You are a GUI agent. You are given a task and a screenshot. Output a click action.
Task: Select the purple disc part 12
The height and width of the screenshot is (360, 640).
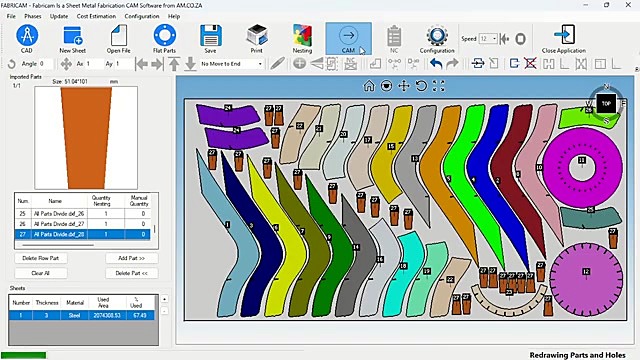point(587,279)
